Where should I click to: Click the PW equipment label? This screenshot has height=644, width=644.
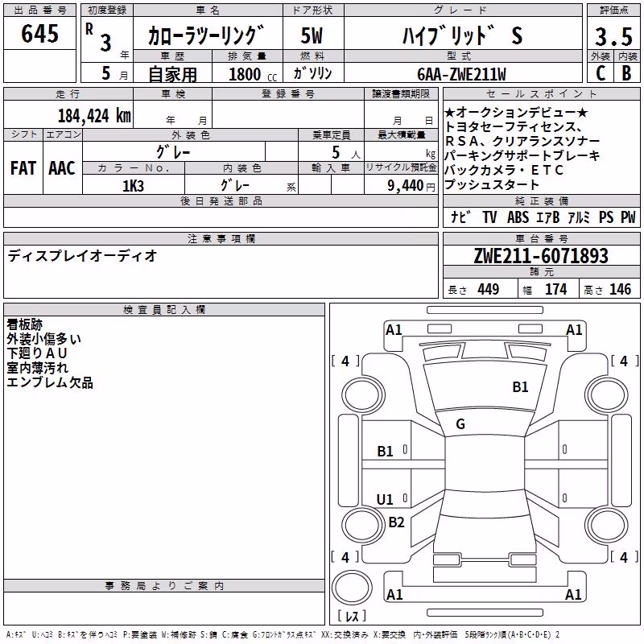(628, 217)
